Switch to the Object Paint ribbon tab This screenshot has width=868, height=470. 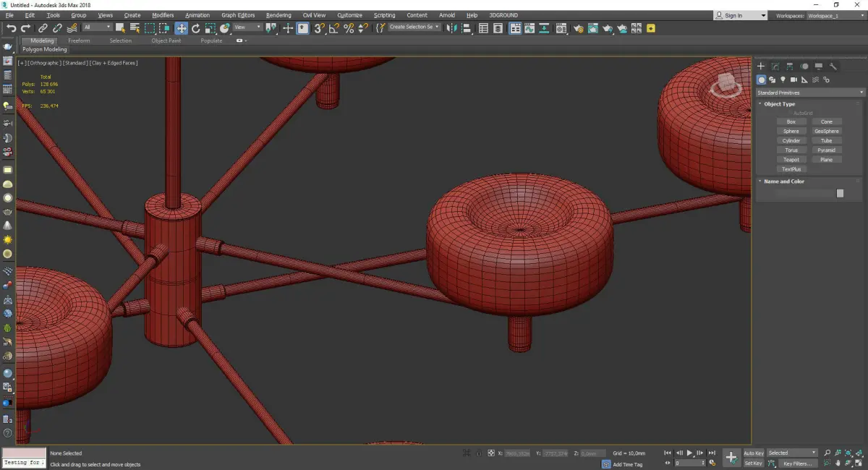click(166, 40)
